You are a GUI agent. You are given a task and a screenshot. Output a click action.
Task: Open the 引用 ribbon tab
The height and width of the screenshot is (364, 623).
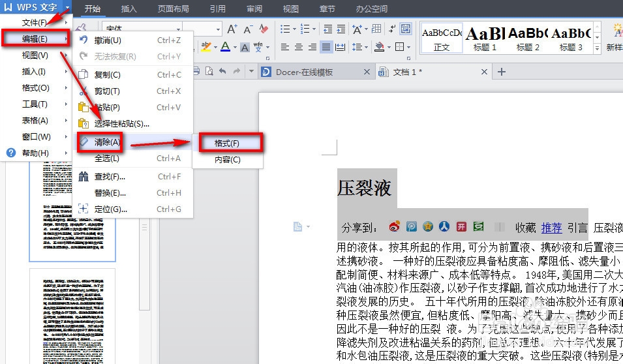[218, 8]
